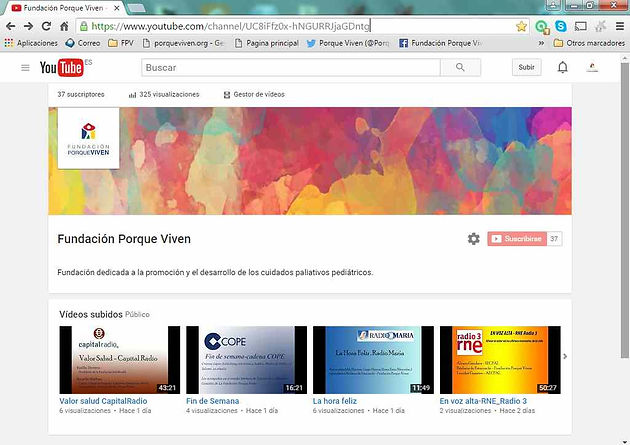Click the red Suscribirse button
The height and width of the screenshot is (445, 630).
pos(517,239)
